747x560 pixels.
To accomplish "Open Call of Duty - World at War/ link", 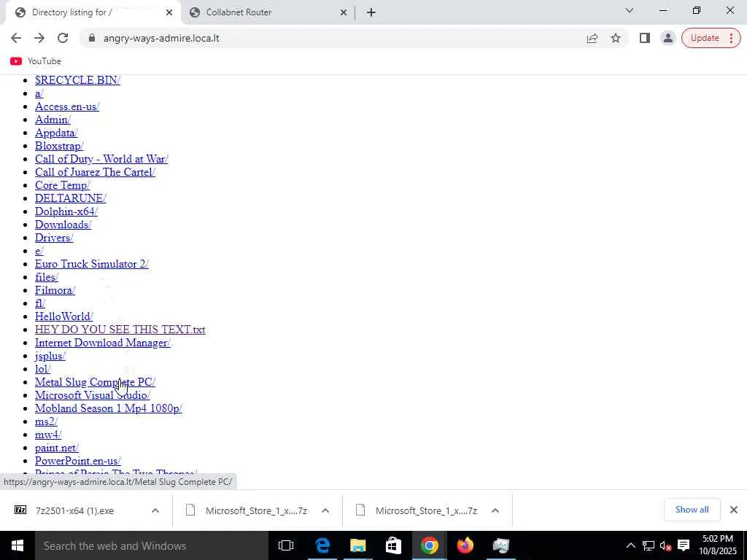I will click(x=101, y=158).
